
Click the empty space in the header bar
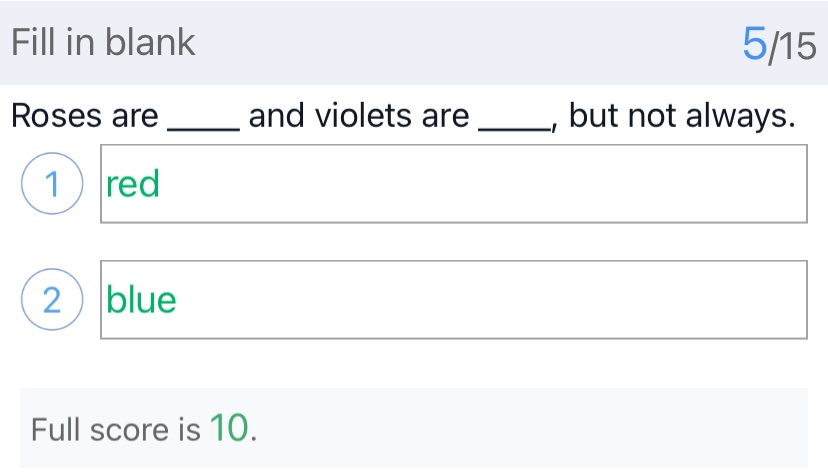click(460, 43)
